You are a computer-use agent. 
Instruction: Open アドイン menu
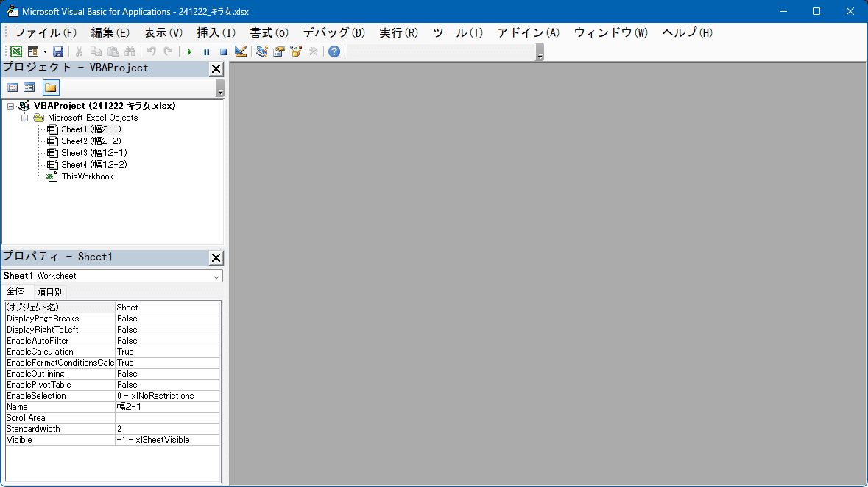529,32
